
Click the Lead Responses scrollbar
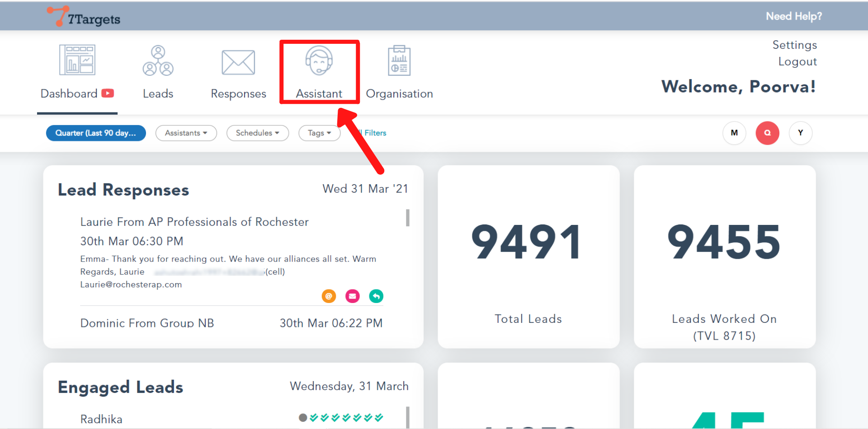coord(408,218)
